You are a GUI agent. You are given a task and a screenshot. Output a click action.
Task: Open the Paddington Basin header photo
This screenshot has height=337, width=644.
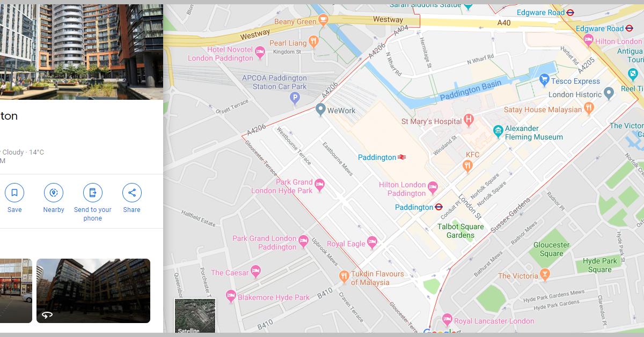coord(82,52)
